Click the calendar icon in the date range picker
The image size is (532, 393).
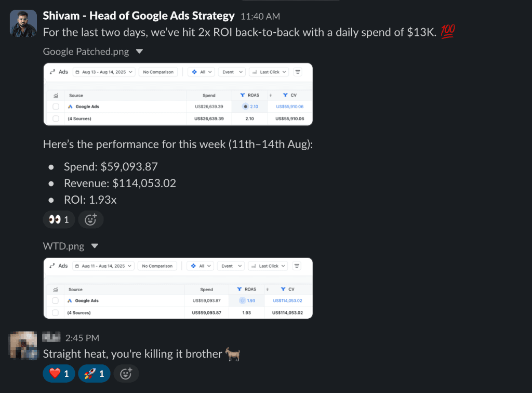[x=77, y=72]
